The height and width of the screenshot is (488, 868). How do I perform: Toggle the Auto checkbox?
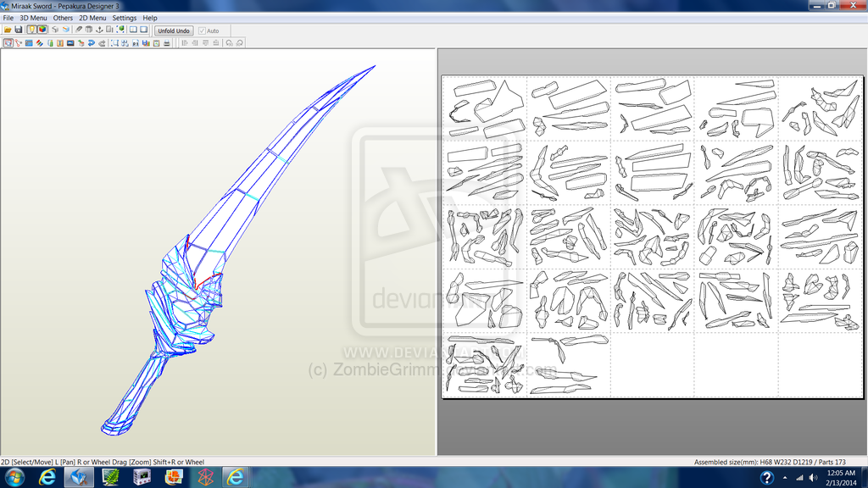(202, 30)
